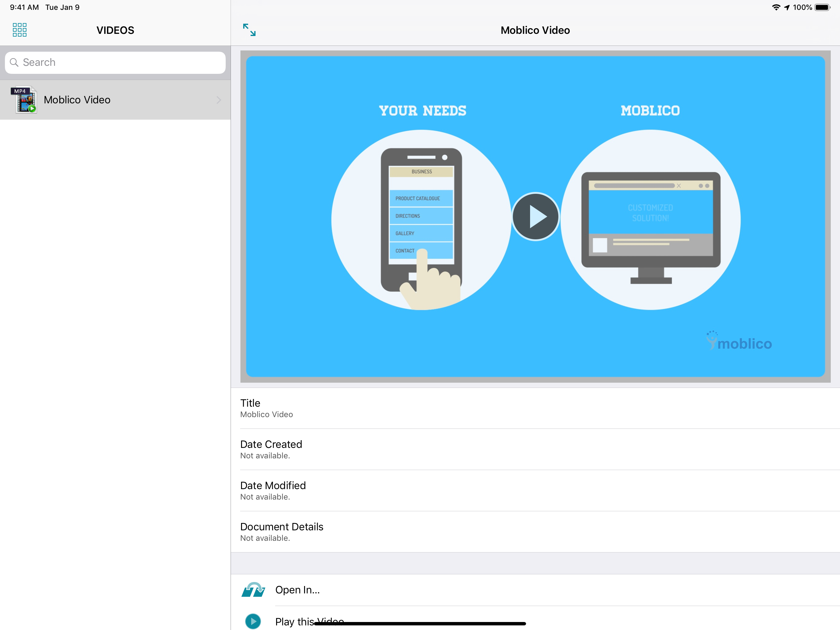Tap the Tue Jan 9 date

62,7
